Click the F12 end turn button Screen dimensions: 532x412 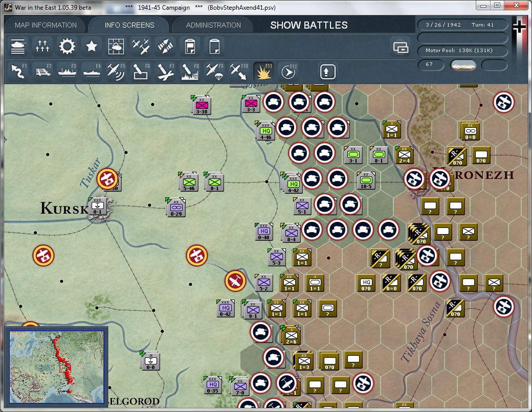289,72
